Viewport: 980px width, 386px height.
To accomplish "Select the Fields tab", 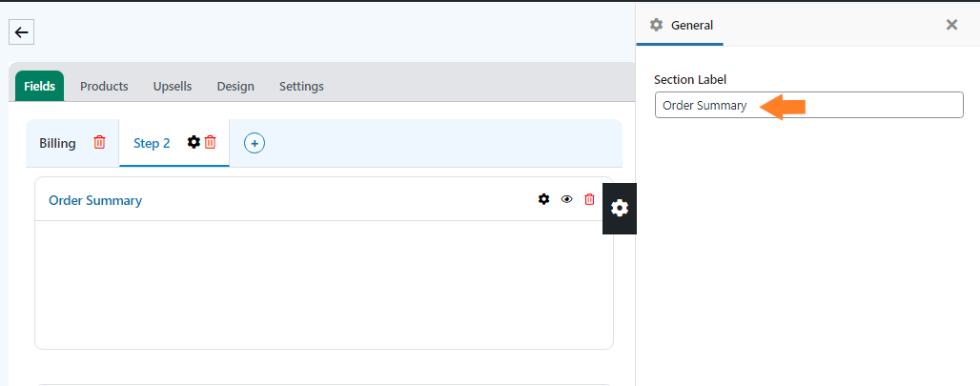I will (x=39, y=86).
